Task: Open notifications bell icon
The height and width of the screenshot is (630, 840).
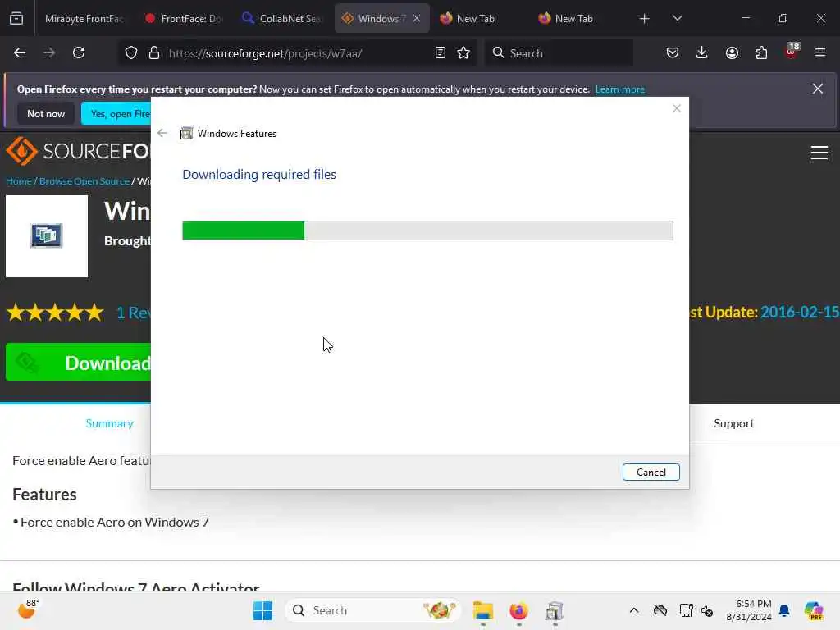Action: [x=784, y=610]
